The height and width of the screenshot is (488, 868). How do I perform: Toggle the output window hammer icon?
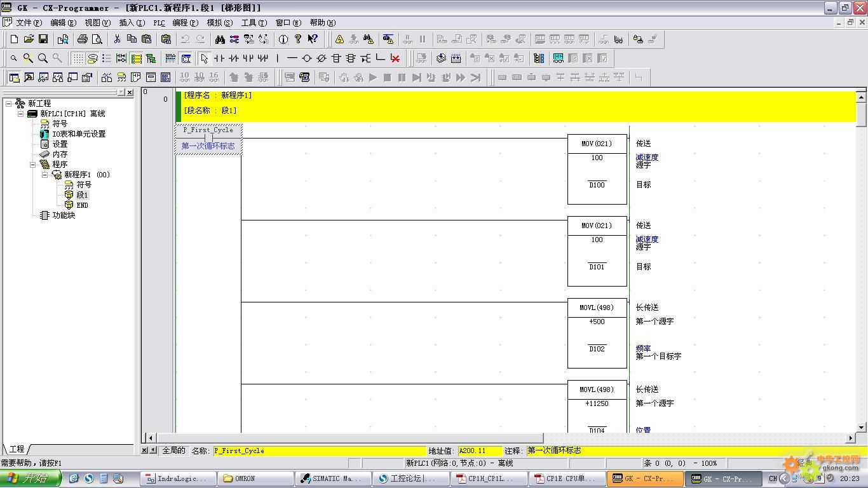point(29,78)
